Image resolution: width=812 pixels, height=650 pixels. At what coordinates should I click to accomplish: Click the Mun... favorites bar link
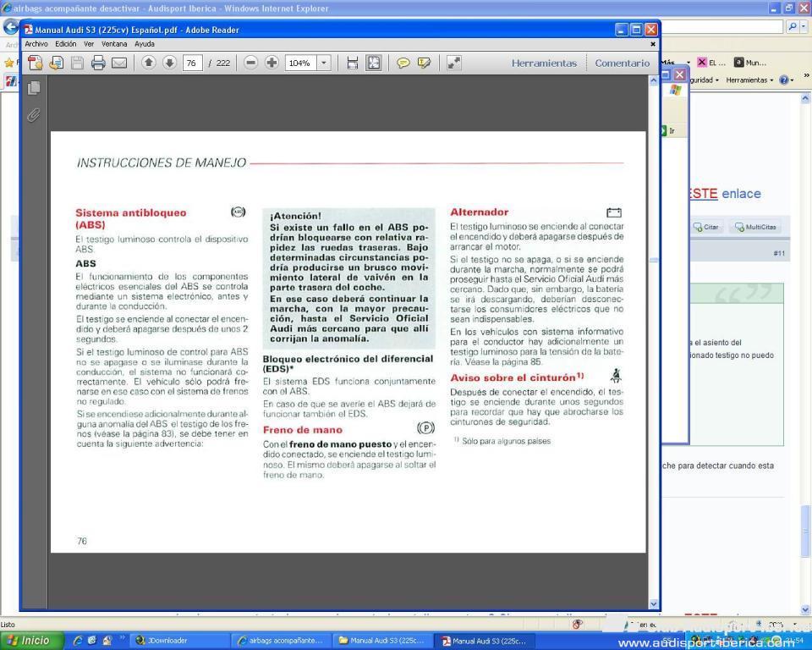click(x=750, y=63)
